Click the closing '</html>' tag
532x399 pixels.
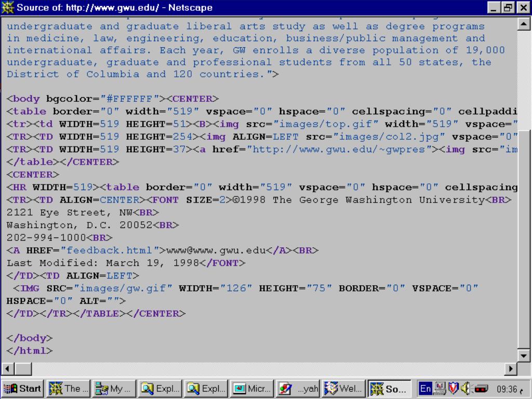(30, 351)
